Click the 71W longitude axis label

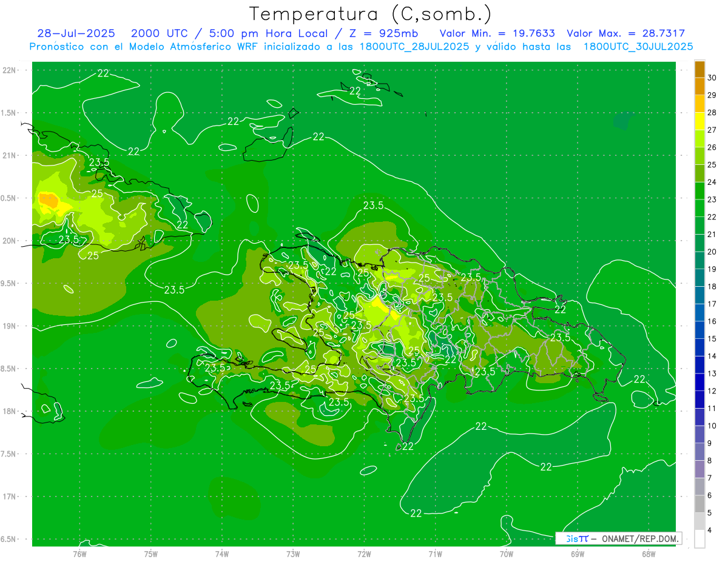435,554
